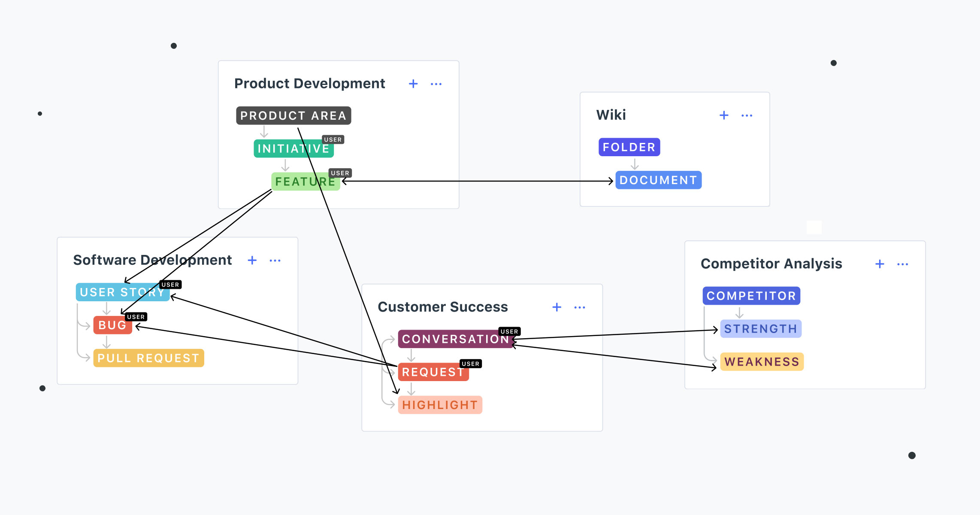Select the HIGHLIGHT type label
This screenshot has width=980, height=515.
click(x=440, y=405)
